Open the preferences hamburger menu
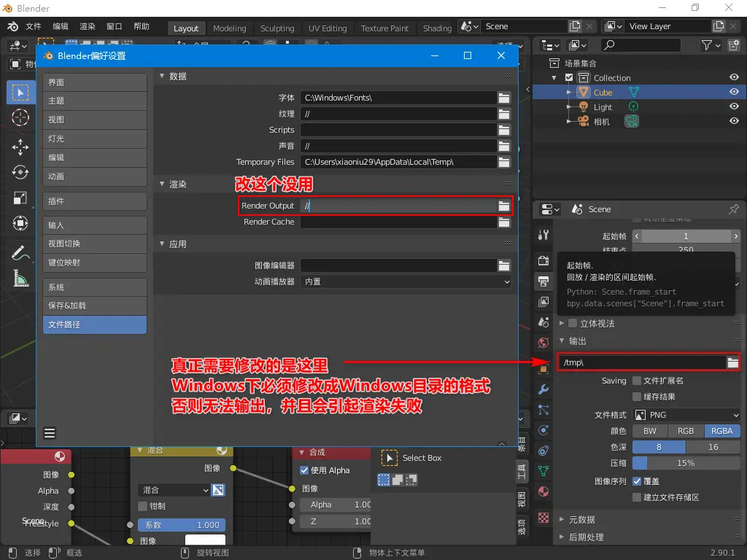 [x=50, y=433]
